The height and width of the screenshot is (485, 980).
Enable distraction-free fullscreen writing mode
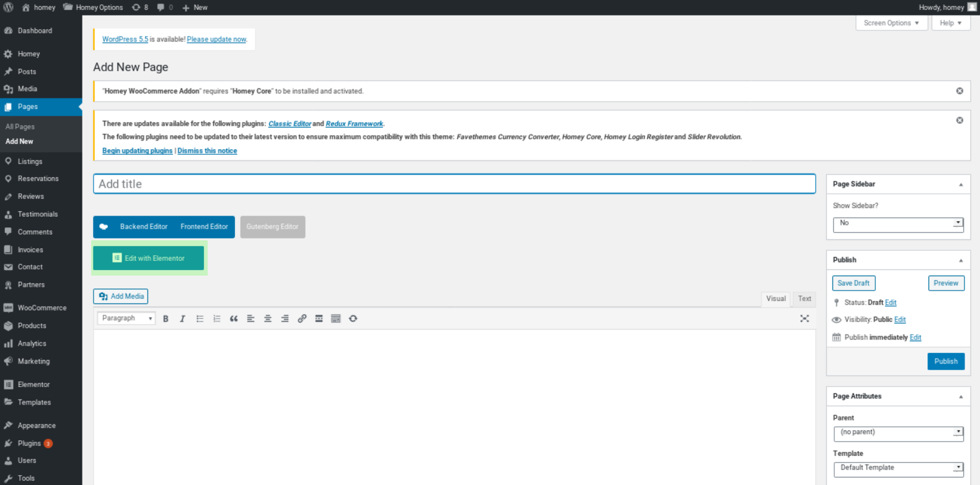[x=805, y=318]
